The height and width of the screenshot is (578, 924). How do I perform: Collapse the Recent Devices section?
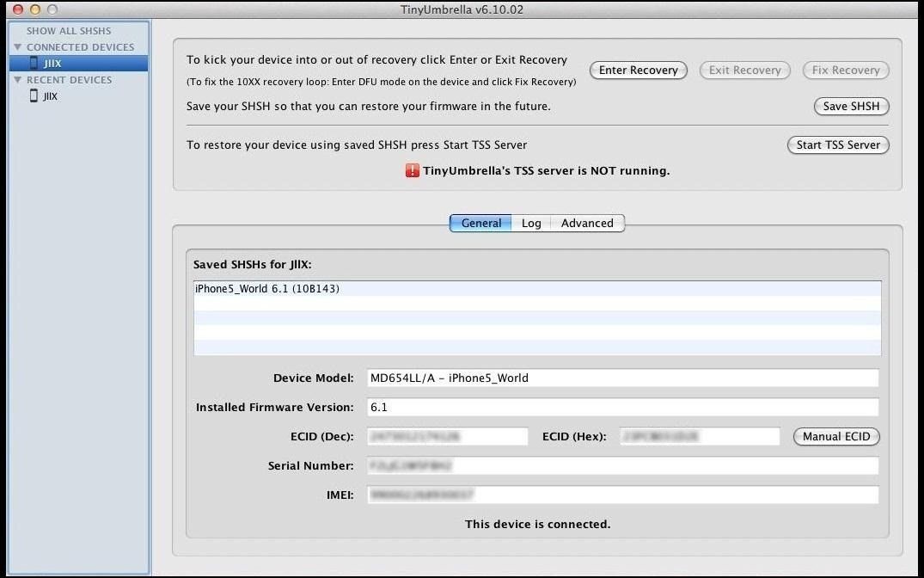(16, 79)
